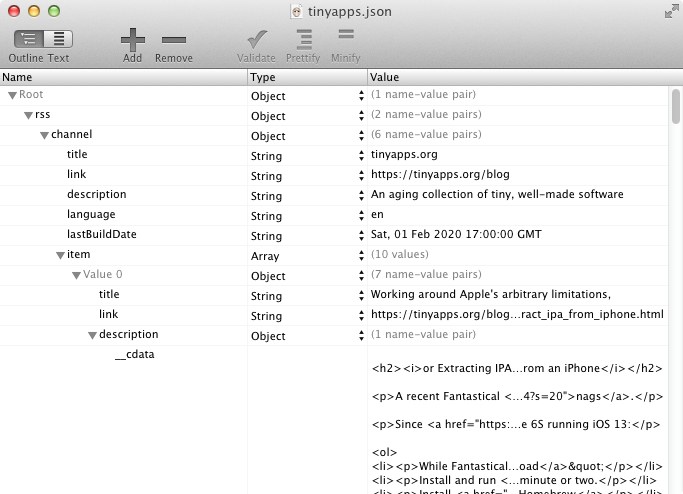The height and width of the screenshot is (494, 683).
Task: Collapse the Root node
Action: 12,96
